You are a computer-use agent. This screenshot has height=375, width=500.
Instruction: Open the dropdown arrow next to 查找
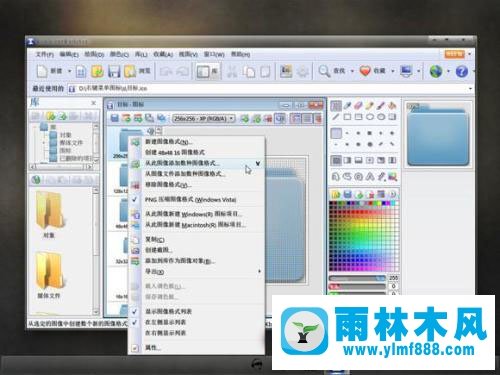[352, 71]
